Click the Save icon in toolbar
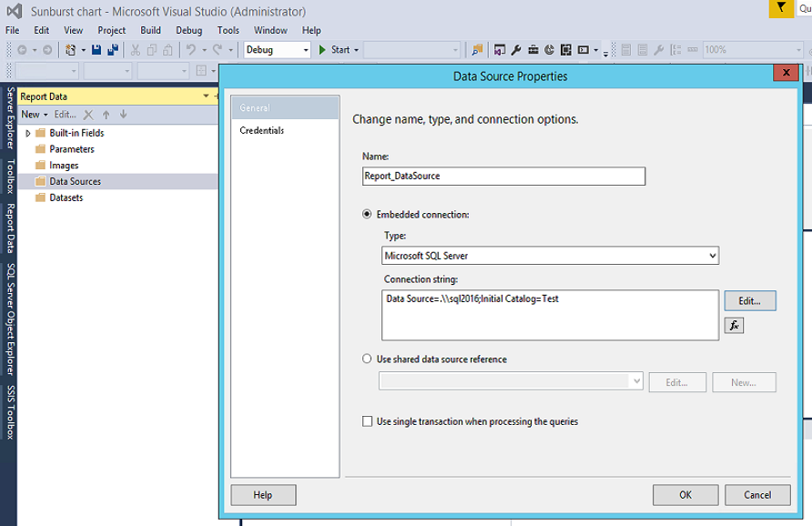 tap(96, 50)
